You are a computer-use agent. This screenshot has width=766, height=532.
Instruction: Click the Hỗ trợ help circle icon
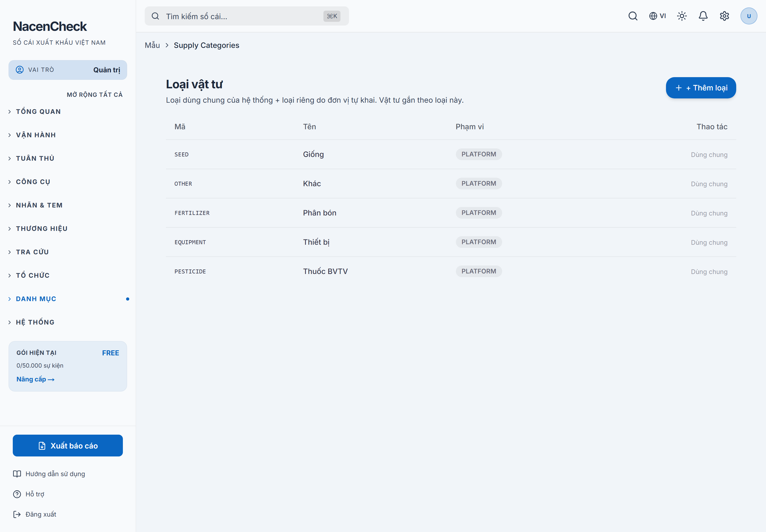pyautogui.click(x=17, y=494)
